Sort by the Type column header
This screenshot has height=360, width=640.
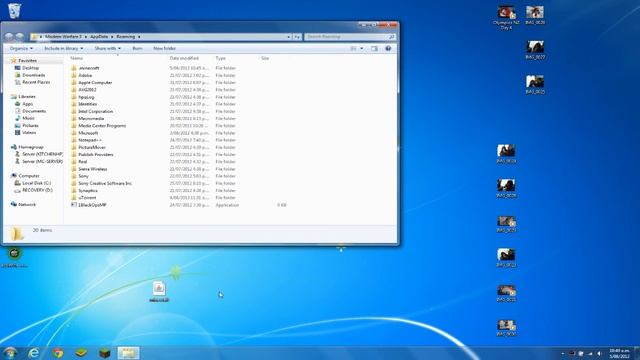[220, 58]
